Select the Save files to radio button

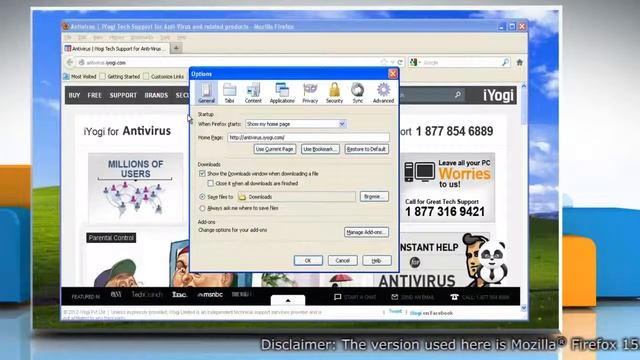coord(202,197)
